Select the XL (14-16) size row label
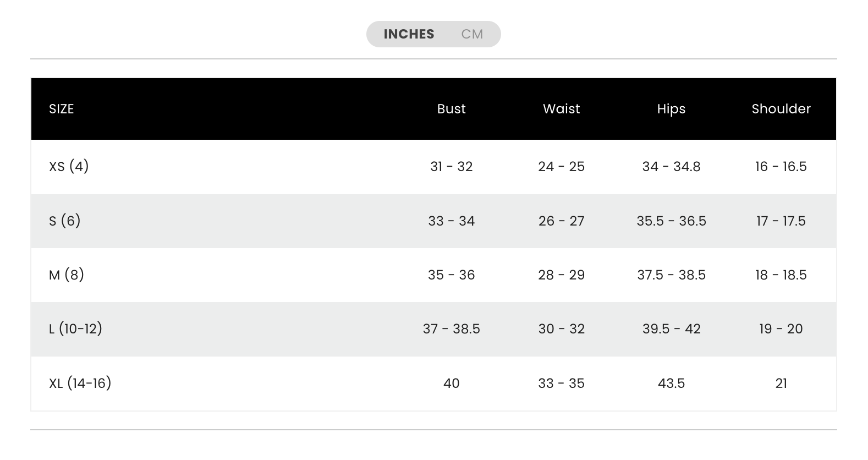The height and width of the screenshot is (460, 868). [x=80, y=383]
